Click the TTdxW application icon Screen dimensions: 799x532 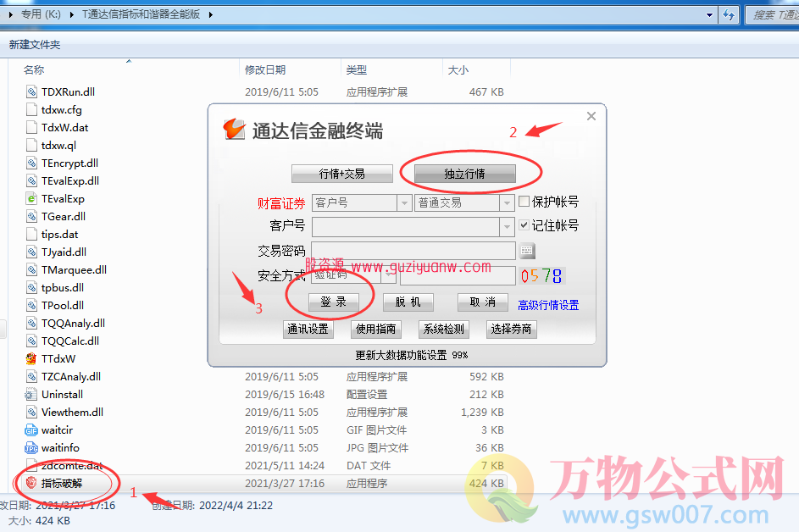click(x=31, y=358)
